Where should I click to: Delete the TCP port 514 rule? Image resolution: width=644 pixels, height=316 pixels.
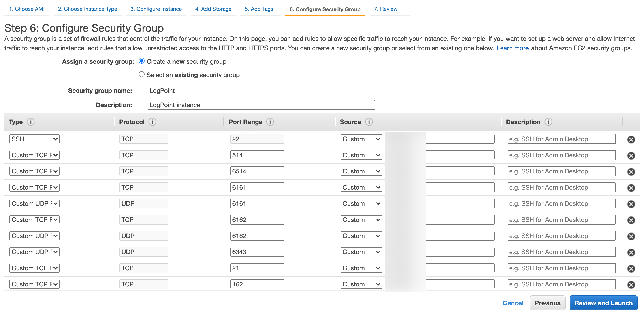(x=631, y=156)
